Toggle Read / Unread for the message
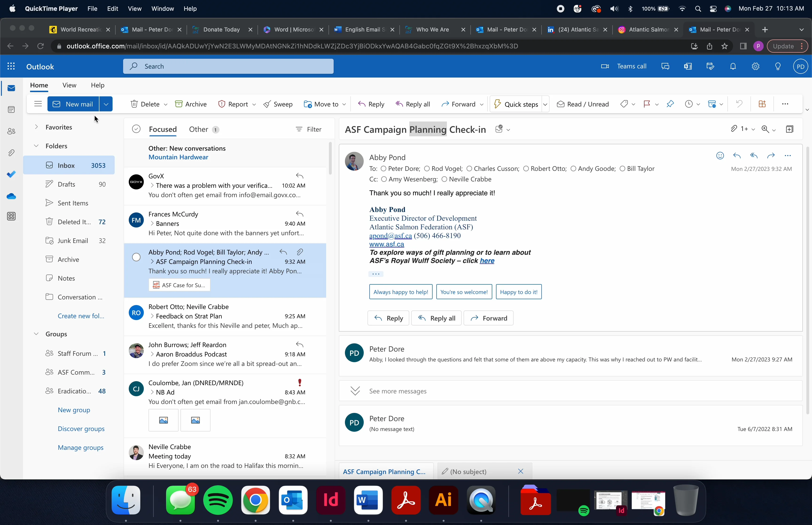 point(583,104)
